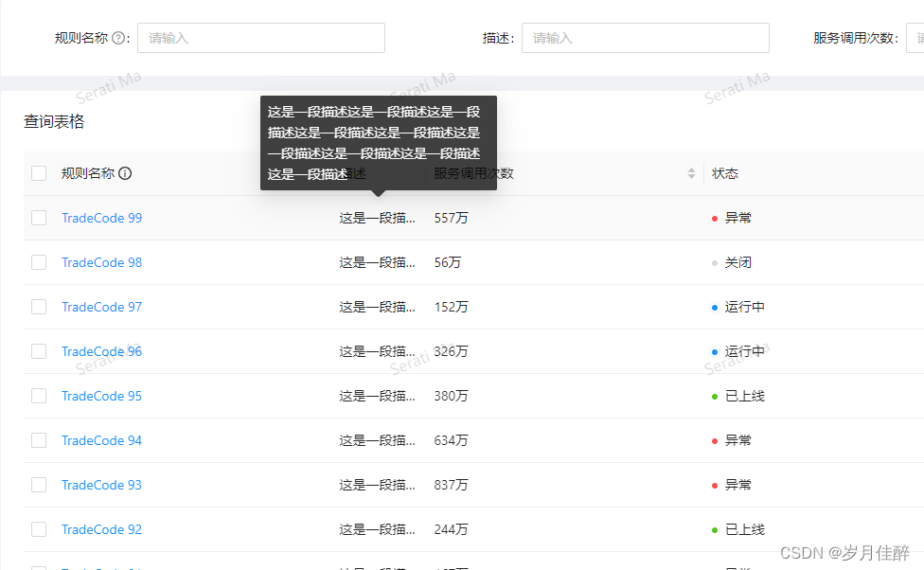Click the 152万 call count cell
This screenshot has width=924, height=570.
(x=452, y=307)
